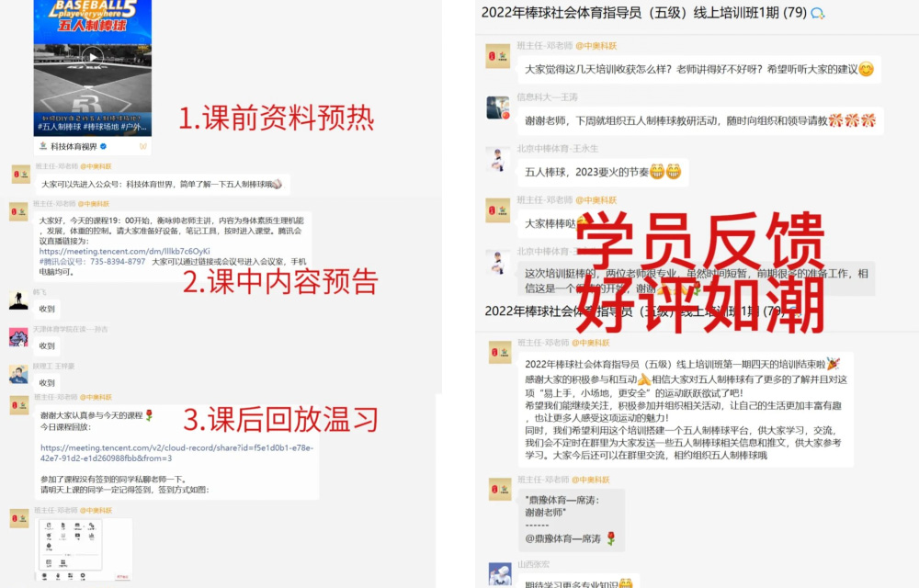The image size is (919, 588).
Task: Click 北京中棒体育-王永生 avatar
Action: pyautogui.click(x=498, y=159)
